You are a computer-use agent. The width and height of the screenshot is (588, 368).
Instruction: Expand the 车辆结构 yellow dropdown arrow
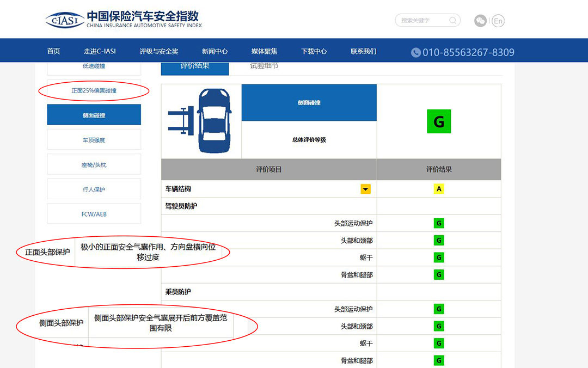tap(365, 189)
